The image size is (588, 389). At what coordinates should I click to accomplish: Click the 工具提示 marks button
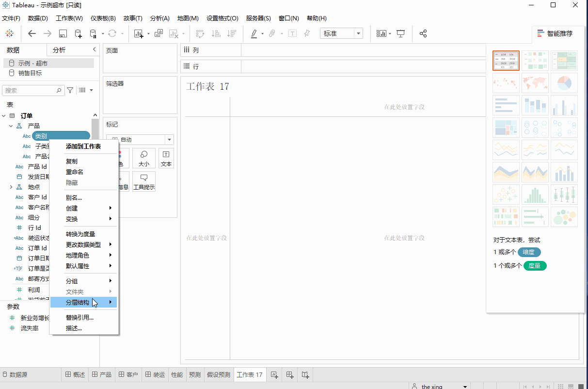pos(144,181)
